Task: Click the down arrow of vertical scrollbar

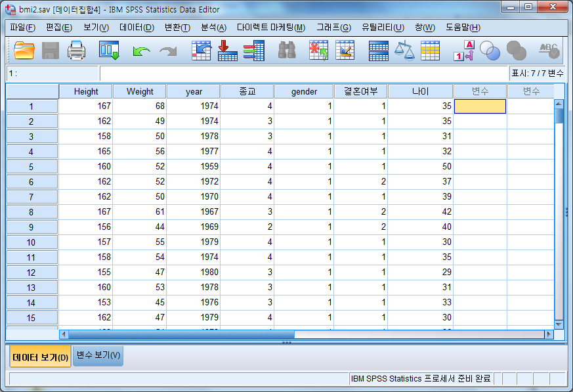Action: pos(559,324)
